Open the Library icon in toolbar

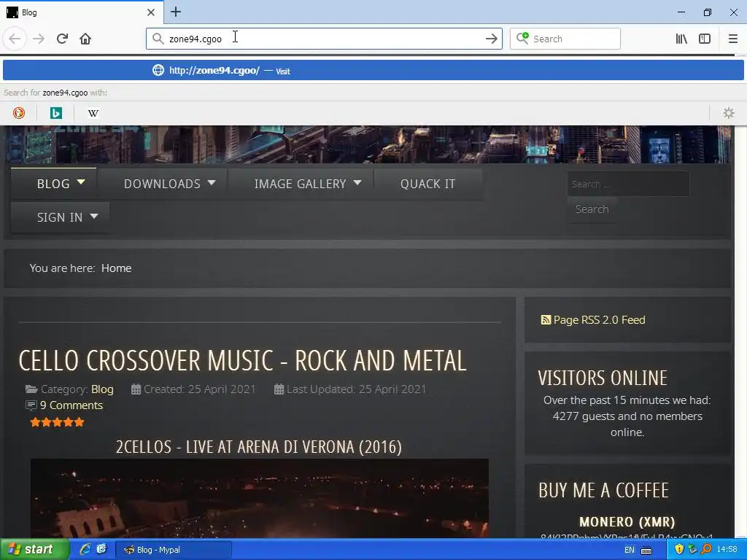pos(681,39)
